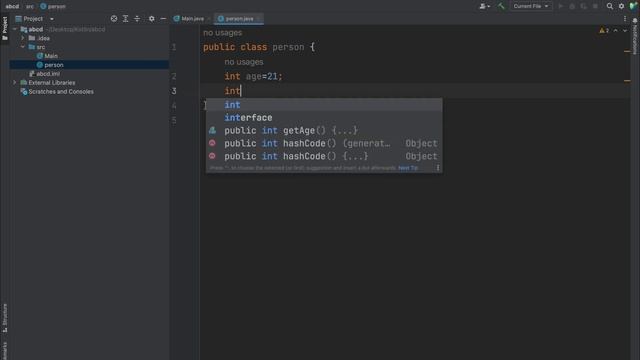Click line number 1 in gutter

[174, 47]
